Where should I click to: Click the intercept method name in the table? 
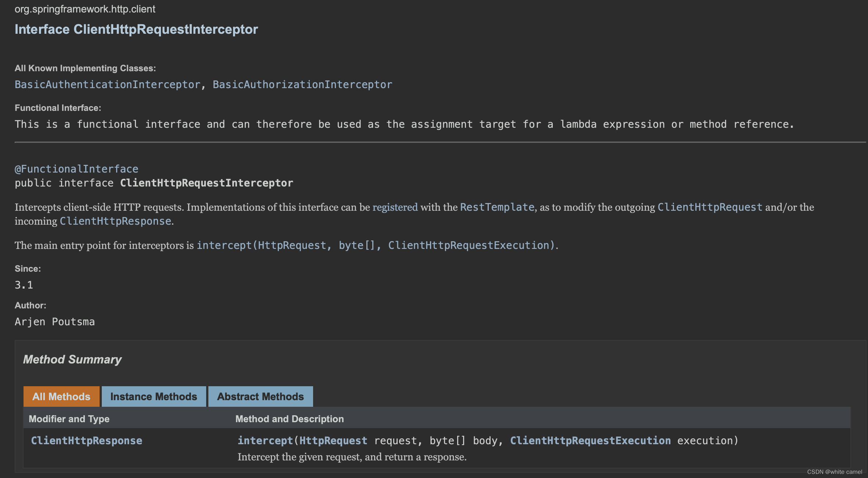coord(265,441)
